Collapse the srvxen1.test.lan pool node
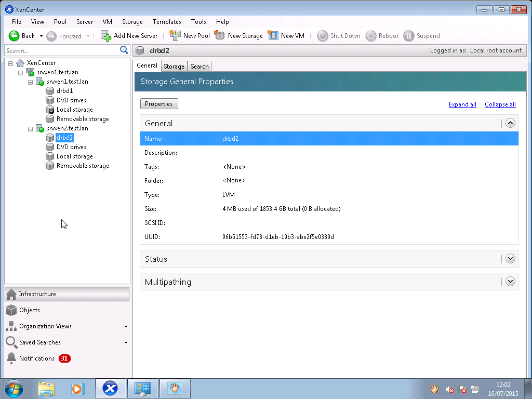This screenshot has width=532, height=399. [x=21, y=73]
